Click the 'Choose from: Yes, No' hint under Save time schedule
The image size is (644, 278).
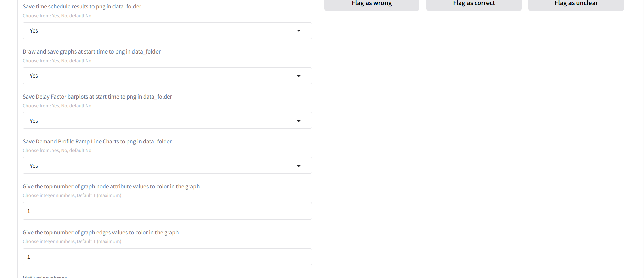57,16
